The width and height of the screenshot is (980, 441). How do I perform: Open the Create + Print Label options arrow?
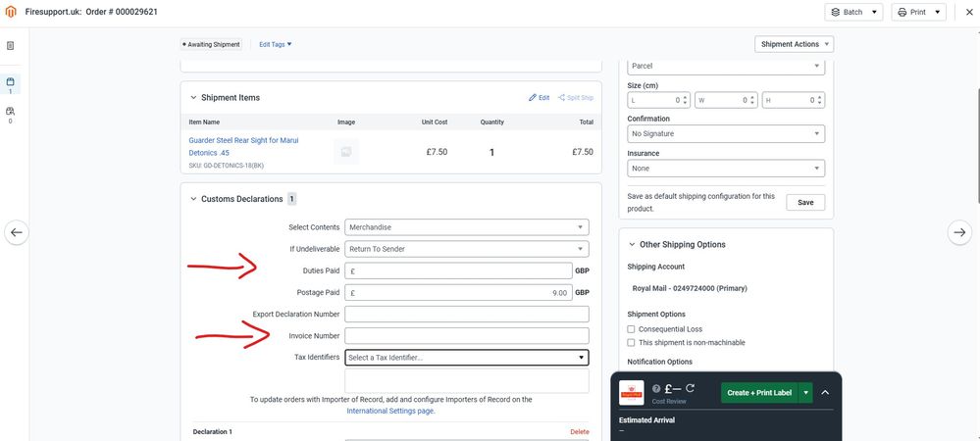point(805,393)
